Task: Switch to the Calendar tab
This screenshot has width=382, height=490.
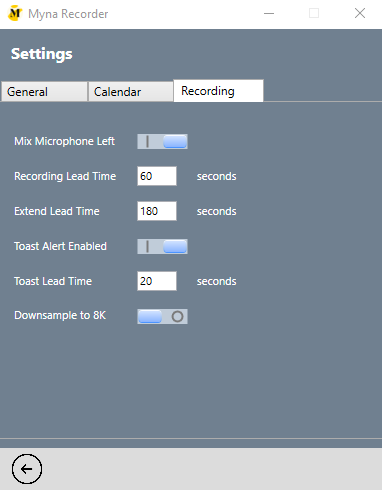Action: 130,92
